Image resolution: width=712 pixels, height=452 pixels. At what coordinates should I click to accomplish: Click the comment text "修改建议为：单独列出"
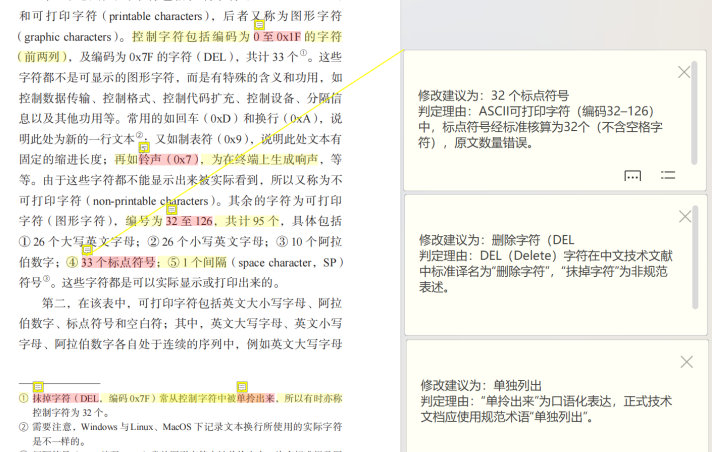click(x=481, y=386)
